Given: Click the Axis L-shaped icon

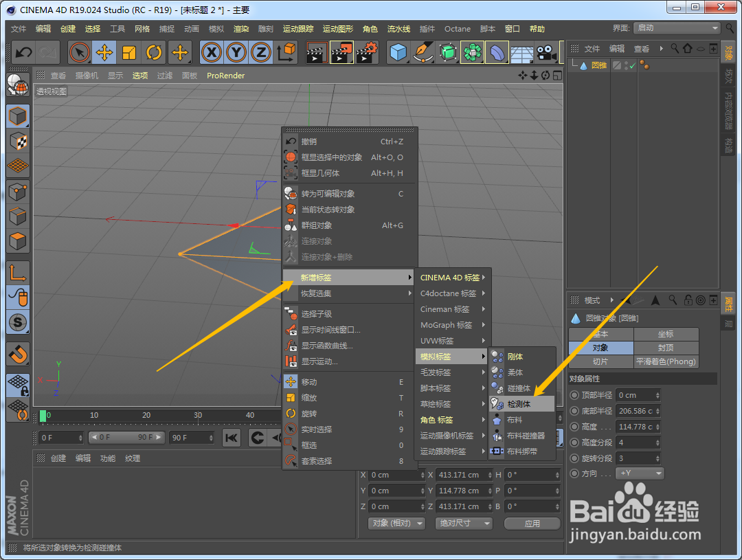Looking at the screenshot, I should [18, 273].
